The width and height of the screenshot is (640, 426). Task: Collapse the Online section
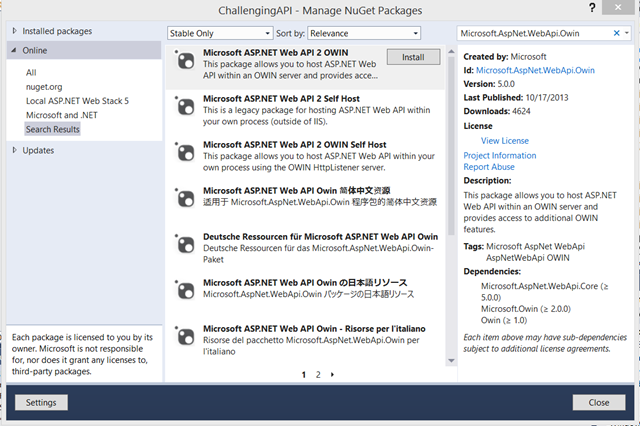click(14, 50)
